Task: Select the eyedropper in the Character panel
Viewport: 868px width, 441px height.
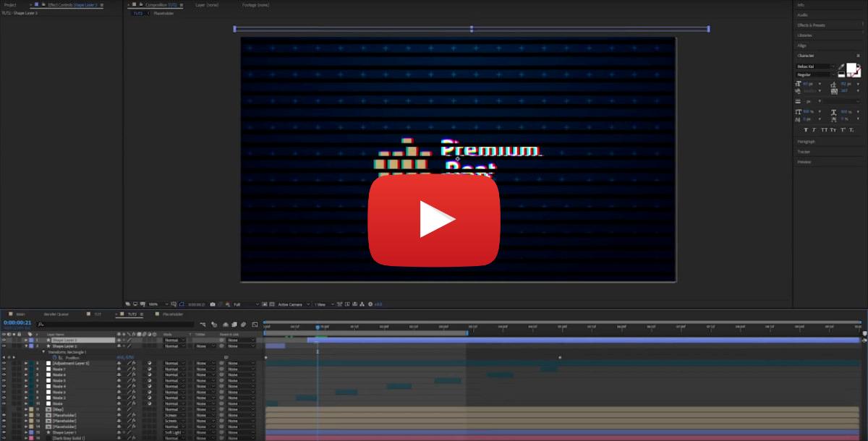Action: (x=841, y=66)
